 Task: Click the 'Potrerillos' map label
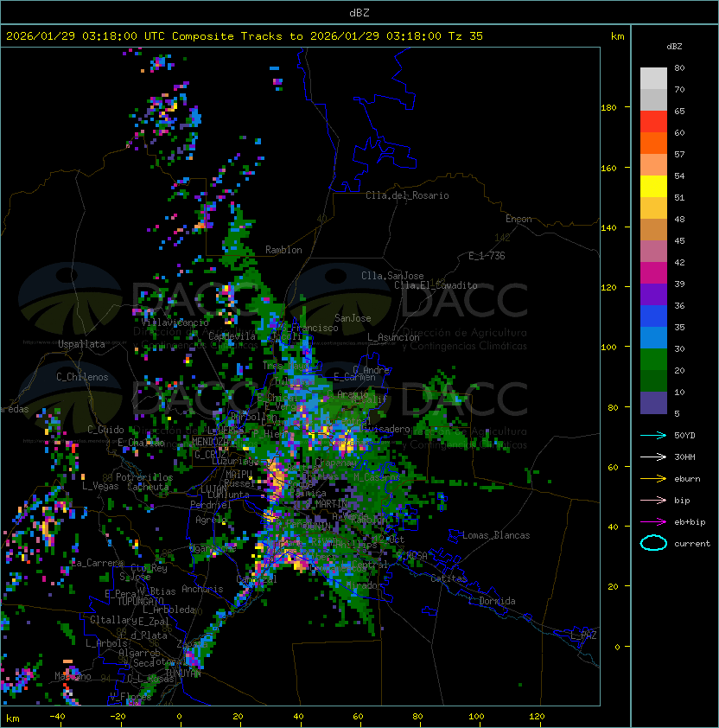[144, 477]
